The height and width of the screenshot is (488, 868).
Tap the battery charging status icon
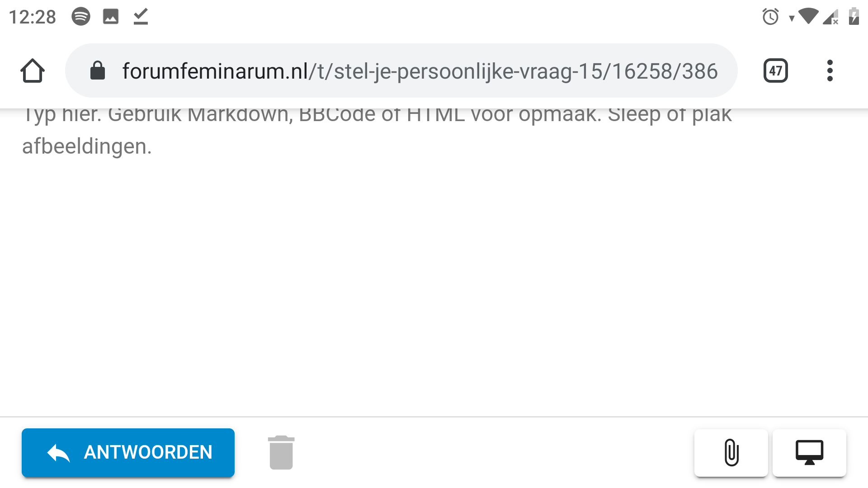click(x=854, y=17)
